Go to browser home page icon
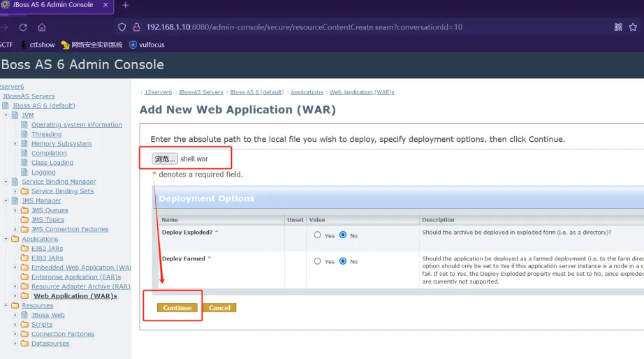644x359 pixels. [x=41, y=27]
